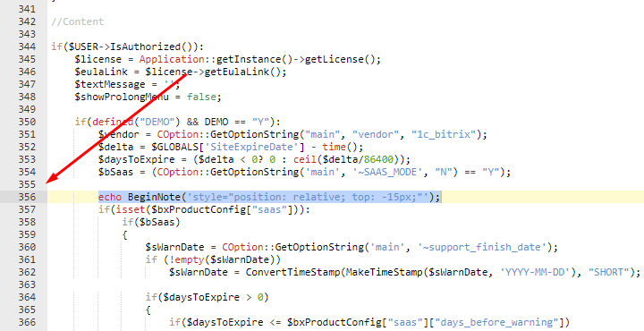Image resolution: width=644 pixels, height=331 pixels.
Task: Click the false value on line 348
Action: [201, 97]
